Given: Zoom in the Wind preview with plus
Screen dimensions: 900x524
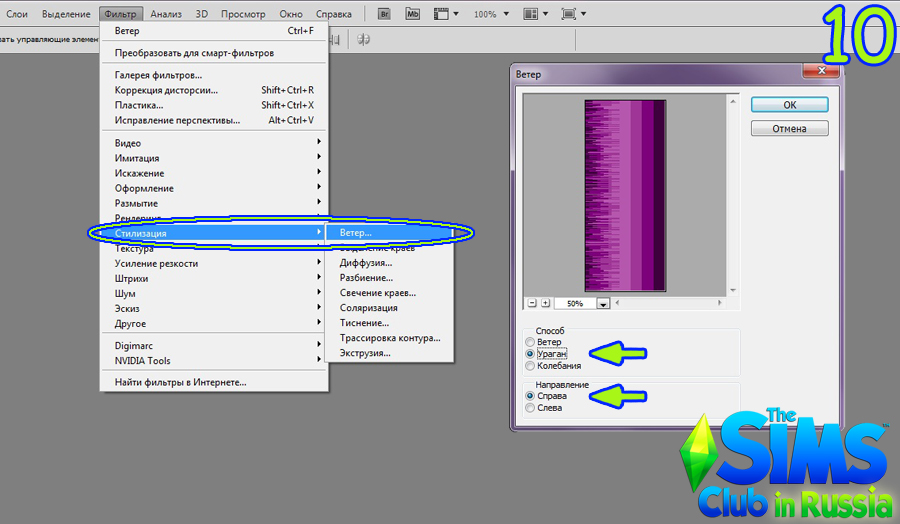Looking at the screenshot, I should click(545, 303).
